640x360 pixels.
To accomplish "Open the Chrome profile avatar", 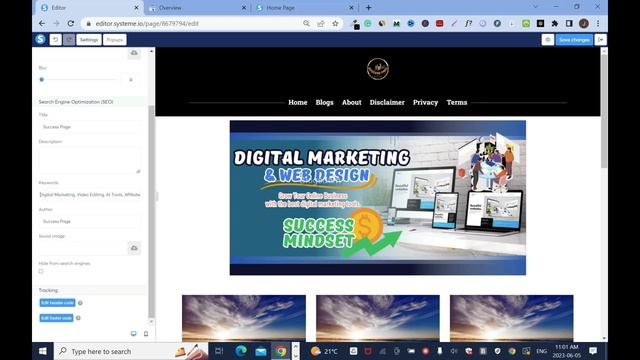I will (x=584, y=24).
